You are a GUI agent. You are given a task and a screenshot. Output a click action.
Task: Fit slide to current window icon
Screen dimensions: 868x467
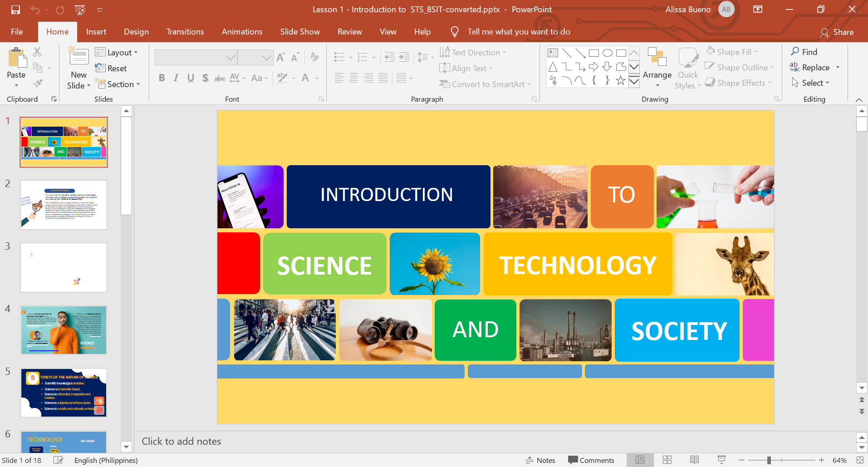coord(859,460)
